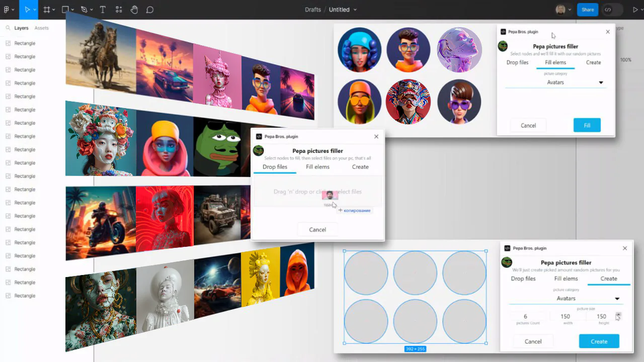Open the Avatars category dropdown in Fill elems
Image resolution: width=644 pixels, height=362 pixels.
pyautogui.click(x=555, y=82)
